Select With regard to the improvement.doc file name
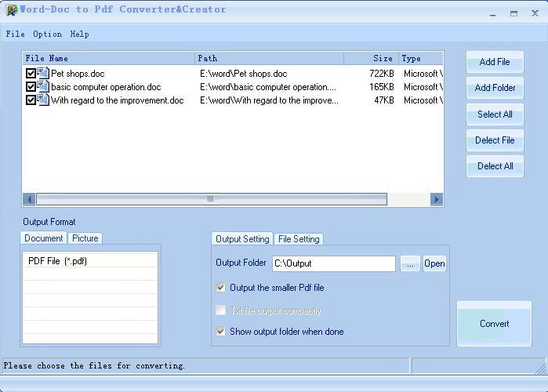 117,100
